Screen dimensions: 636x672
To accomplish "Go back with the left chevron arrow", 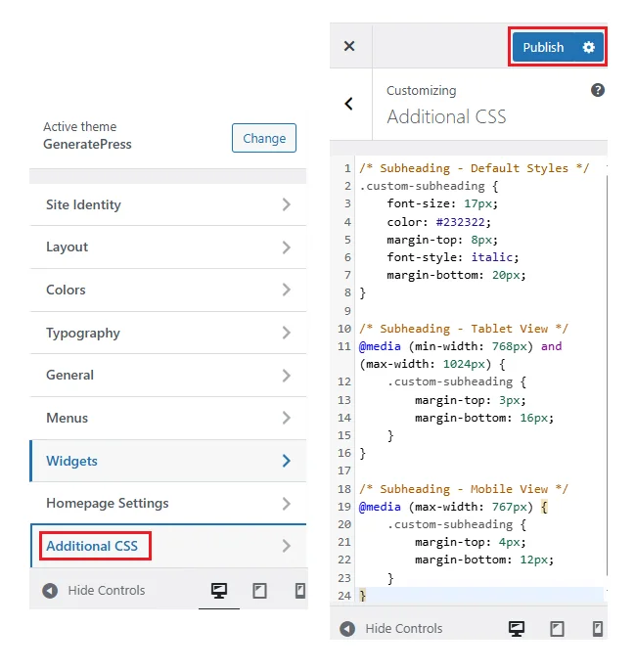I will coord(349,104).
